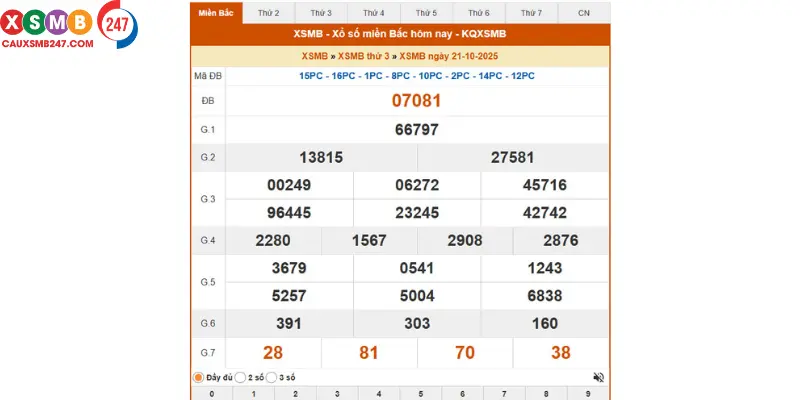Screen dimensions: 800x400
Task: Click G.5 number 1243
Action: pos(545,268)
